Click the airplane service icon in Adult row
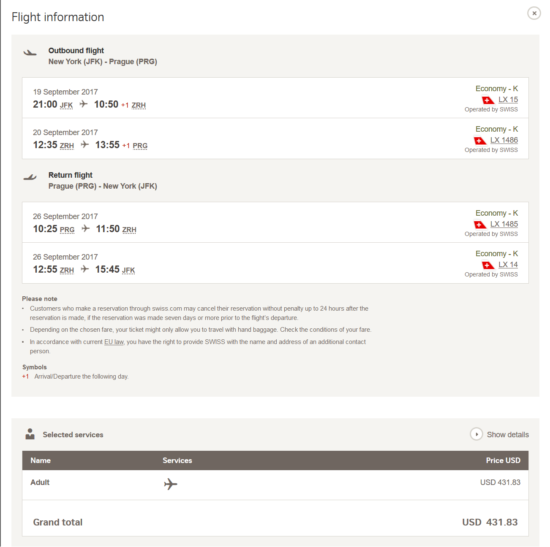 (x=170, y=484)
